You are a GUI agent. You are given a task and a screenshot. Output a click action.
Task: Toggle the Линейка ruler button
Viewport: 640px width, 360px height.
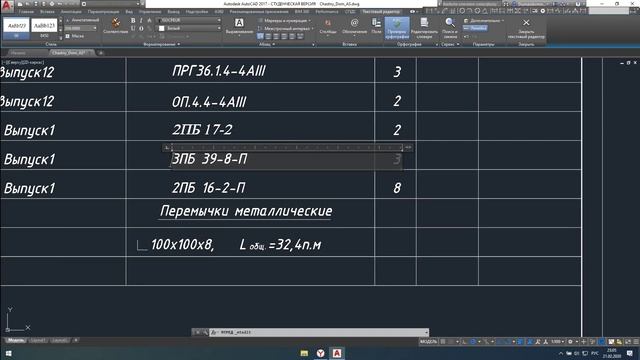click(x=475, y=28)
